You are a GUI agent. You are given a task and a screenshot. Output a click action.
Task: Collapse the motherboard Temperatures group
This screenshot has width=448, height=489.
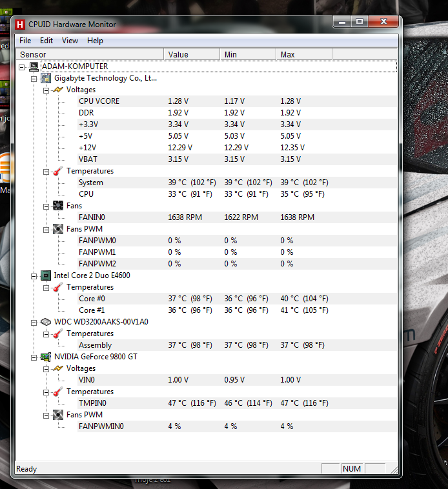(46, 172)
